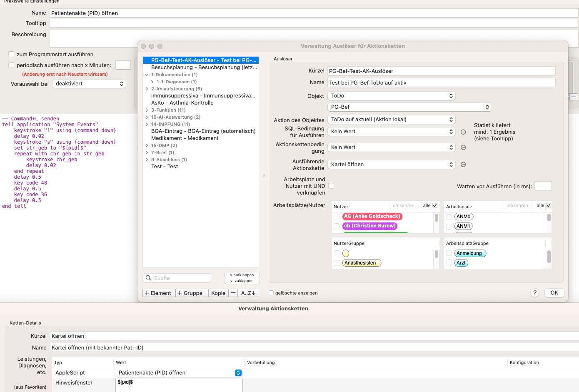Open the Objekt dropdown showing ToDo
The height and width of the screenshot is (392, 579).
tap(392, 96)
